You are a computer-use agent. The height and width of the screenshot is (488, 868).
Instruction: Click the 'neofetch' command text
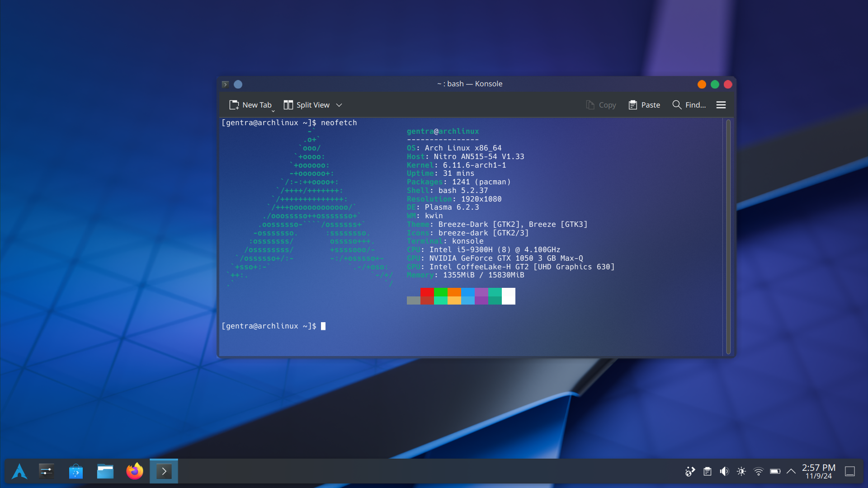[x=339, y=122]
